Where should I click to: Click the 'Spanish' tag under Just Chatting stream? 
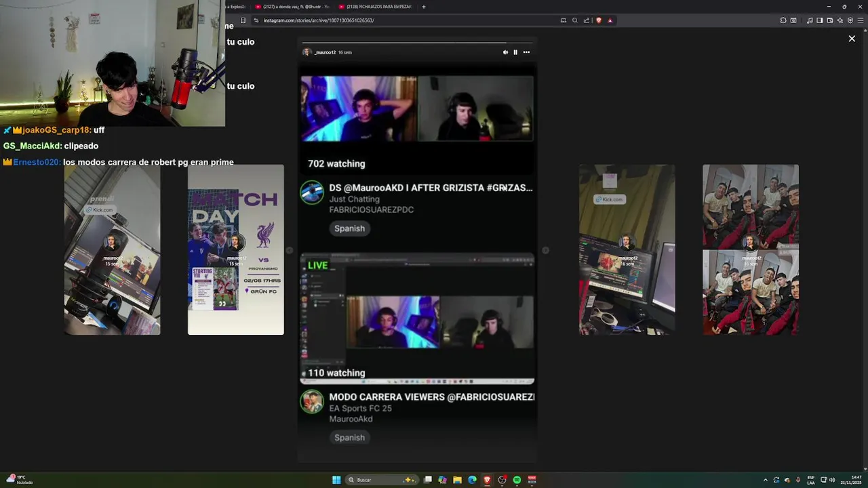pos(349,228)
